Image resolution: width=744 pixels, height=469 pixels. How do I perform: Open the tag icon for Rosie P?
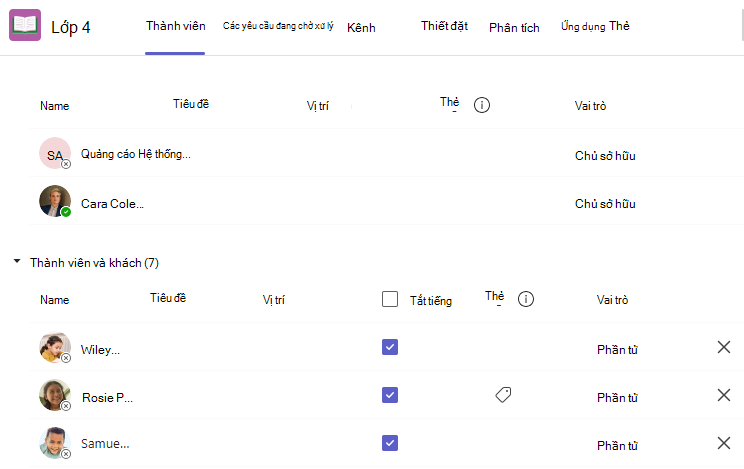(x=503, y=394)
